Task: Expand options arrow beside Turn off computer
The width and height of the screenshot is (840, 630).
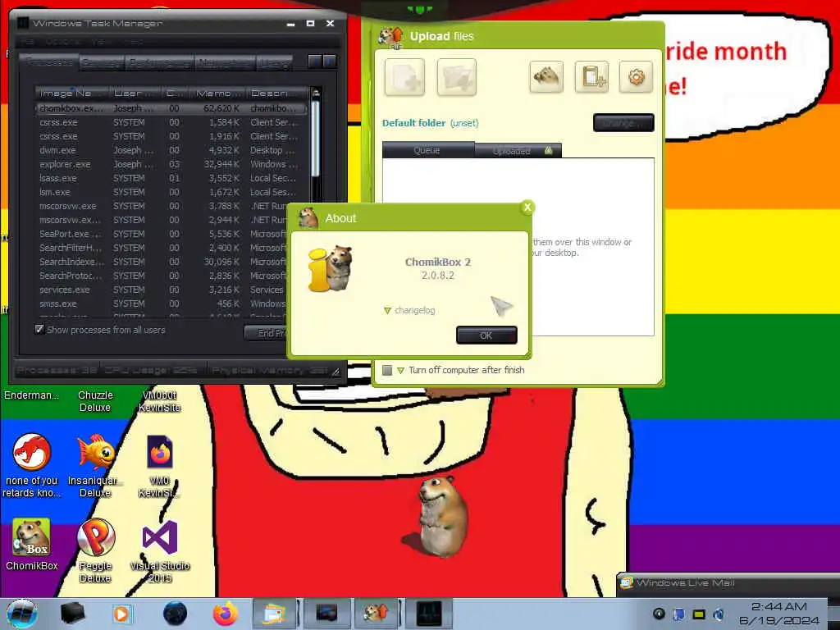Action: tap(400, 370)
